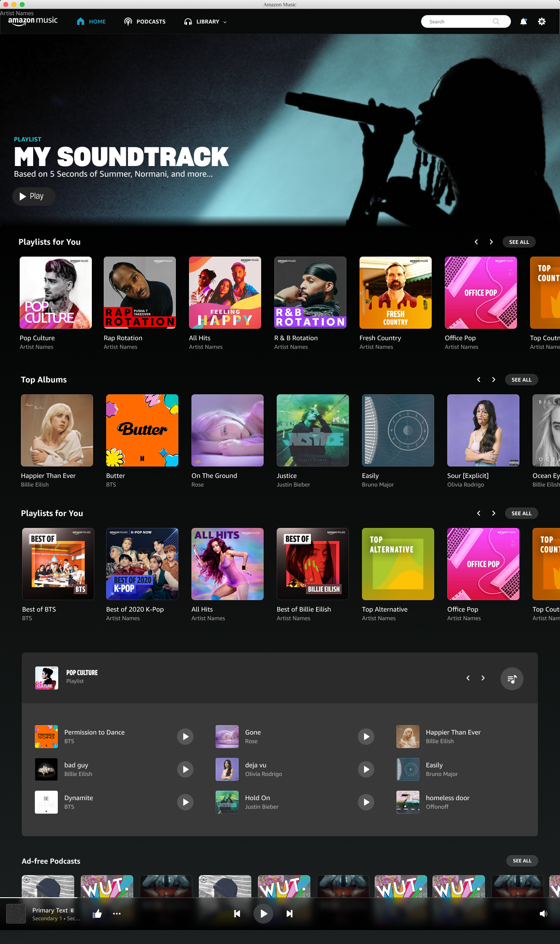This screenshot has width=560, height=944.
Task: Open Best of BTS playlist cover
Action: tap(58, 564)
